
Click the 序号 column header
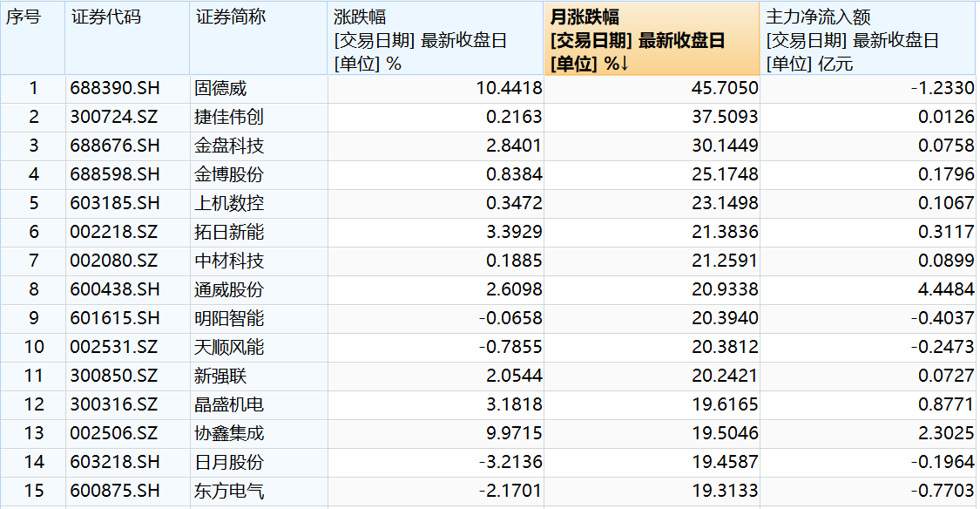point(32,39)
